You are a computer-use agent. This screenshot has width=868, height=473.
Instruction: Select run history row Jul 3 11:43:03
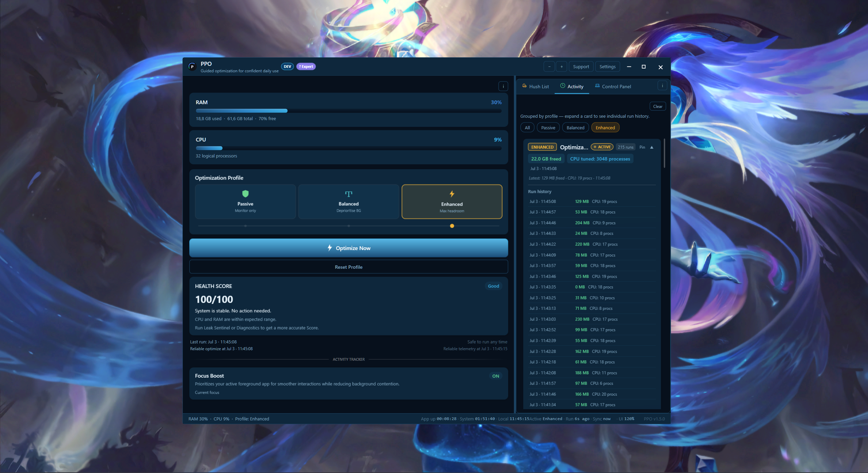pyautogui.click(x=592, y=319)
